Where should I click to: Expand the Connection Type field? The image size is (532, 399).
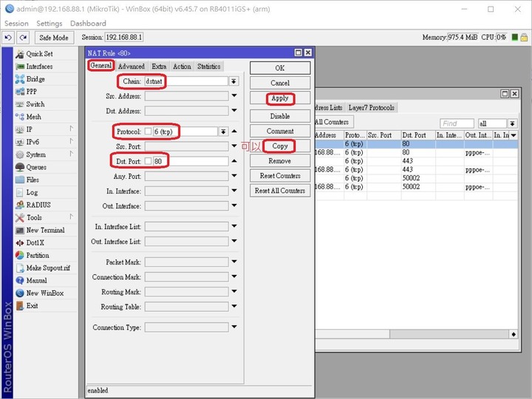point(234,327)
